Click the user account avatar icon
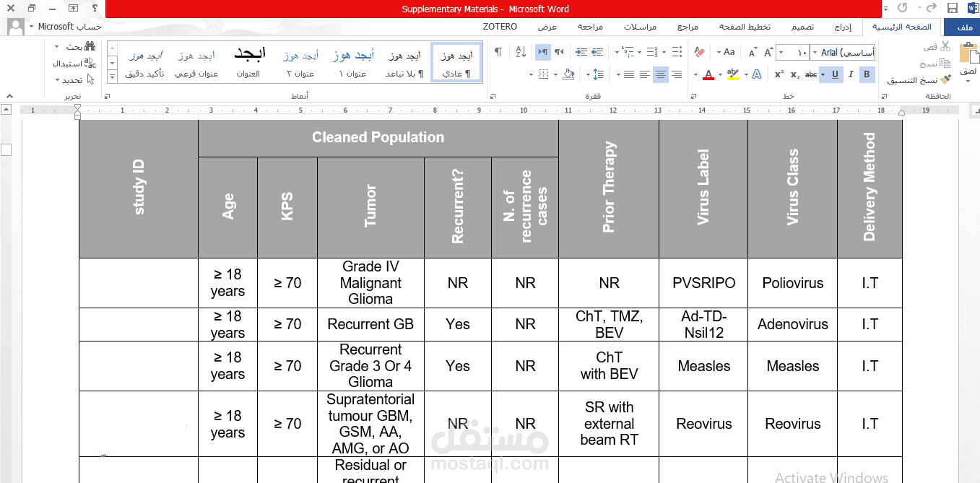The height and width of the screenshot is (483, 980). pyautogui.click(x=16, y=27)
